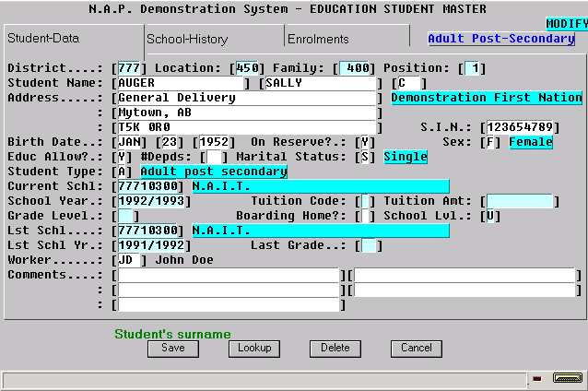Click the Current Schl code field
Screen dimensions: 588x391
click(x=147, y=186)
